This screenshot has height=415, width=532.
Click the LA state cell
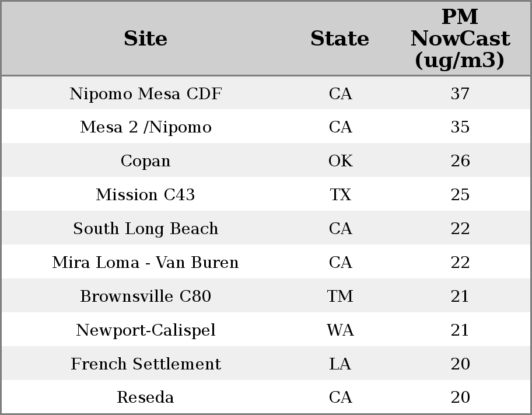340,364
